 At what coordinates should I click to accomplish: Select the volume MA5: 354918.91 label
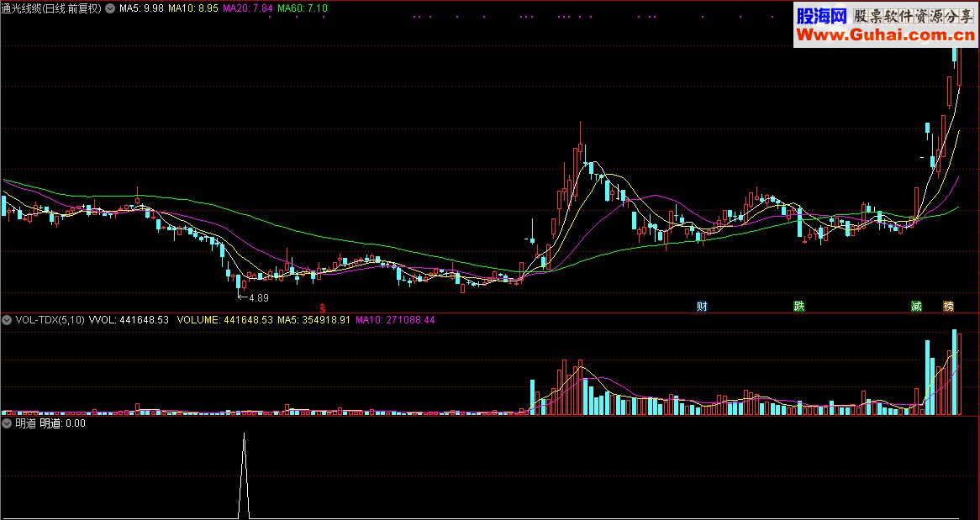[314, 320]
